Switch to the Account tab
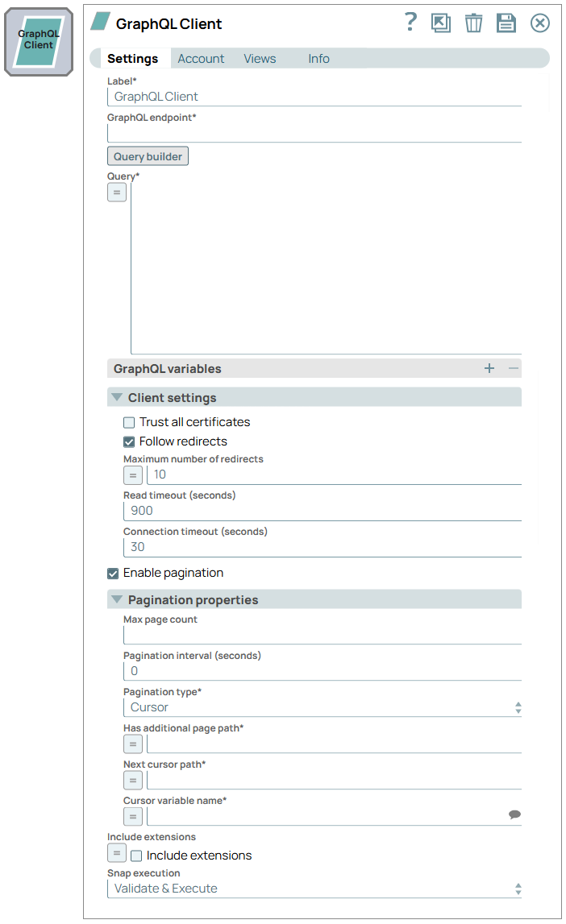This screenshot has height=924, width=566. 201,59
